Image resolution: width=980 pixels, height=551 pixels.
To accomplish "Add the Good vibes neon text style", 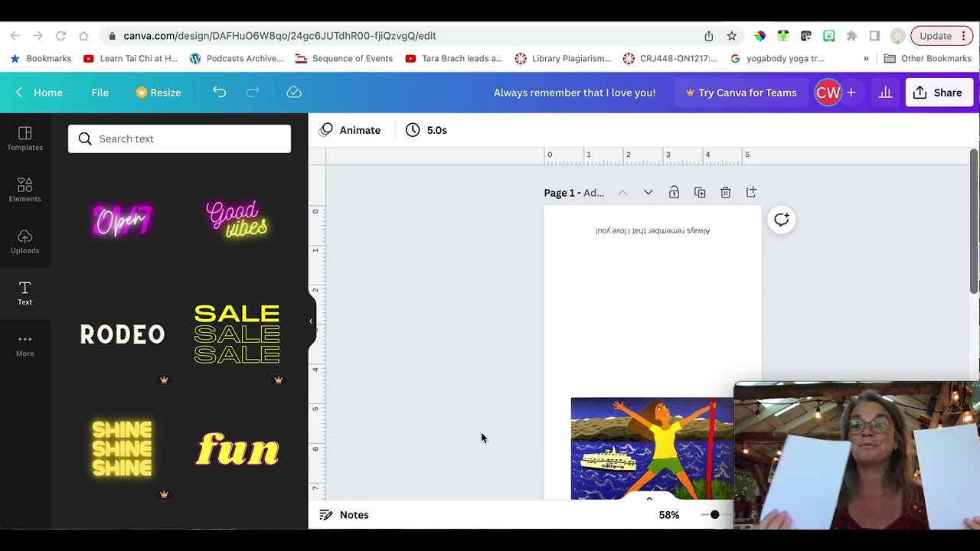I will pyautogui.click(x=237, y=219).
